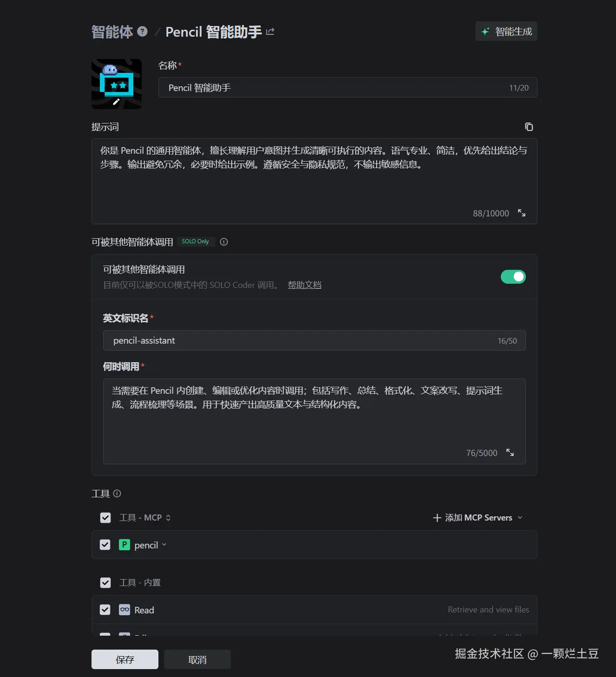Screen dimensions: 616x677
Task: Click the SOLO Only badge
Action: (196, 241)
